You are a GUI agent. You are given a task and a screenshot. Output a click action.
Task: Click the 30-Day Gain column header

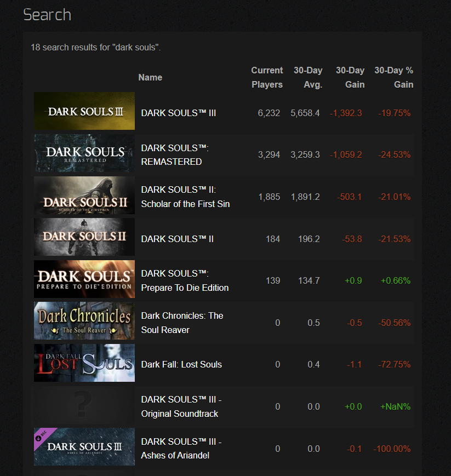point(350,77)
